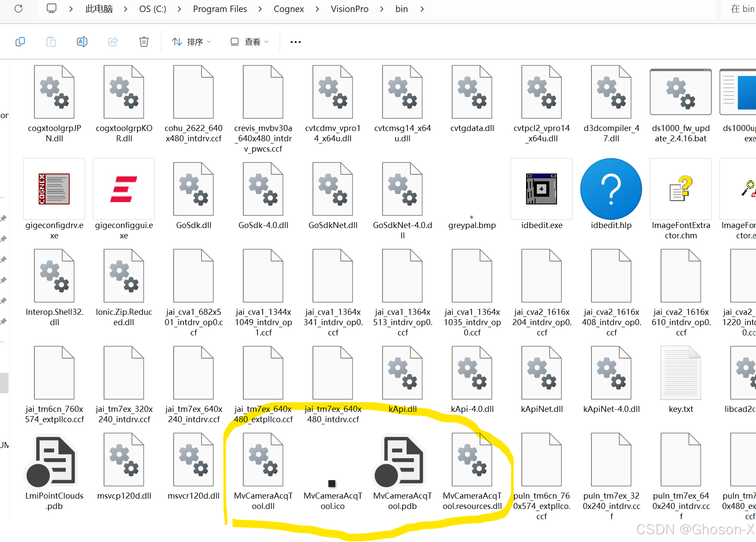This screenshot has width=756, height=542.
Task: Select the kApi.dll file
Action: click(402, 372)
